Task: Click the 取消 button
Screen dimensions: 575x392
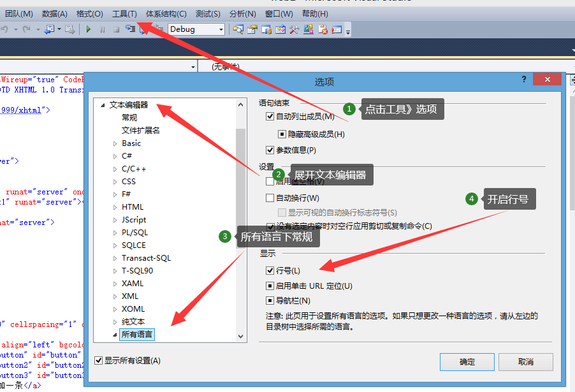Action: (x=525, y=362)
